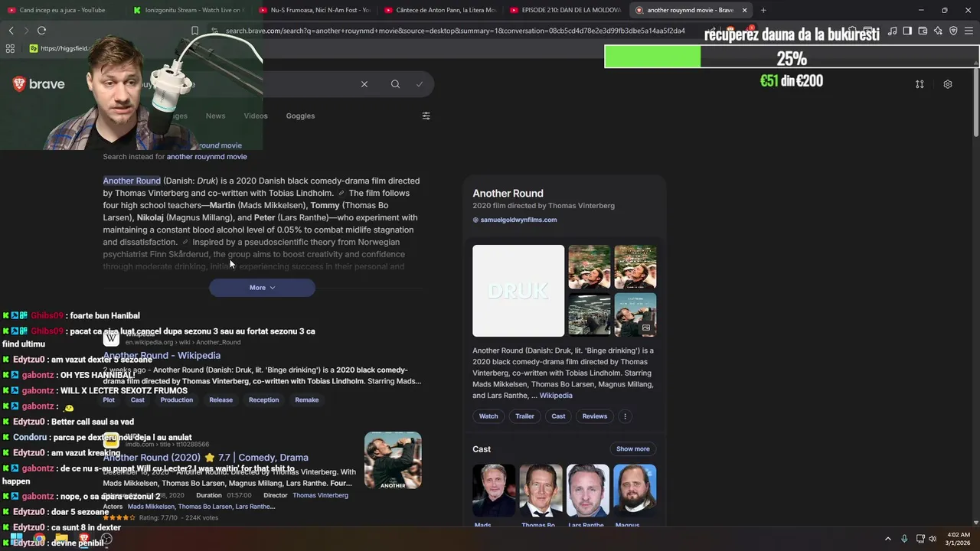
Task: Go back using the browser back arrow
Action: 11,31
